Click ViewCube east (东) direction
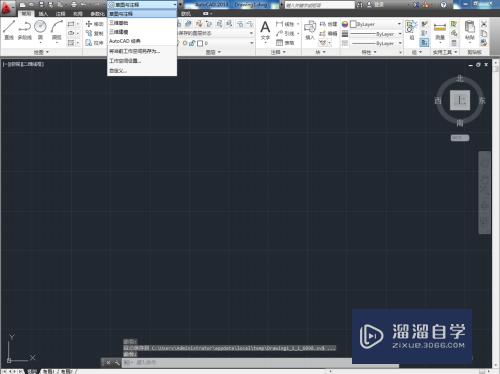The width and height of the screenshot is (500, 374). (482, 100)
